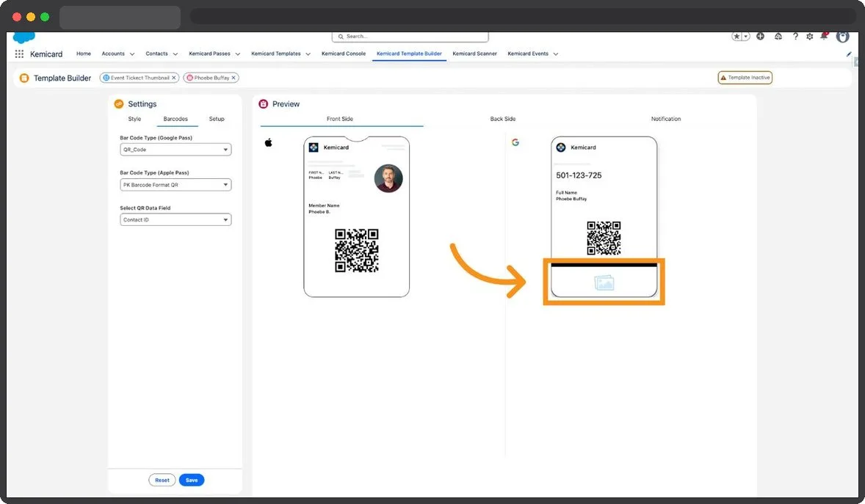Viewport: 865px width, 504px height.
Task: Open the Select QR Data Field dropdown
Action: (175, 219)
